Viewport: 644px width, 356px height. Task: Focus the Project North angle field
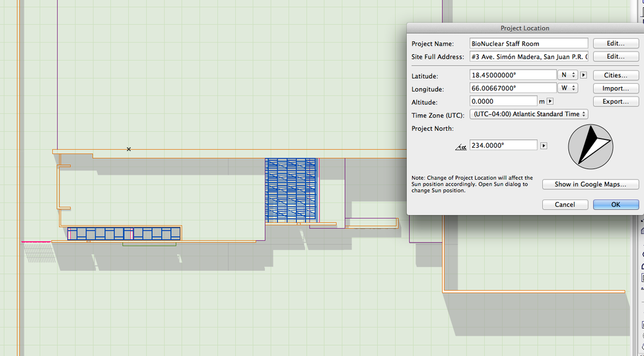503,145
